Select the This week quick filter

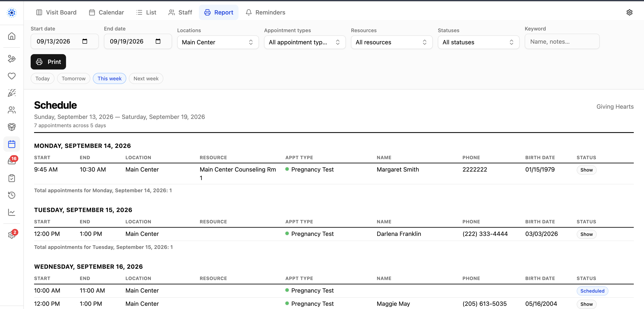(109, 79)
